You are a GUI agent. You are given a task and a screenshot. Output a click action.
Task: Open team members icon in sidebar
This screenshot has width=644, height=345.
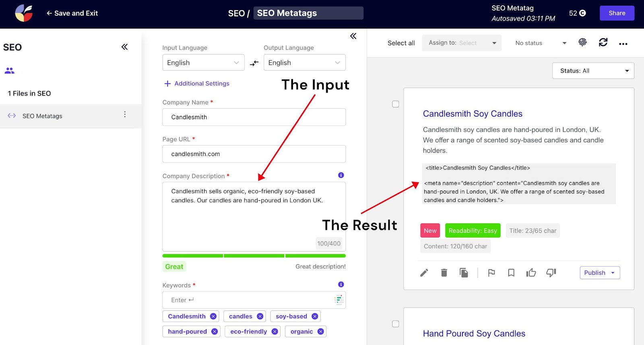pos(10,71)
